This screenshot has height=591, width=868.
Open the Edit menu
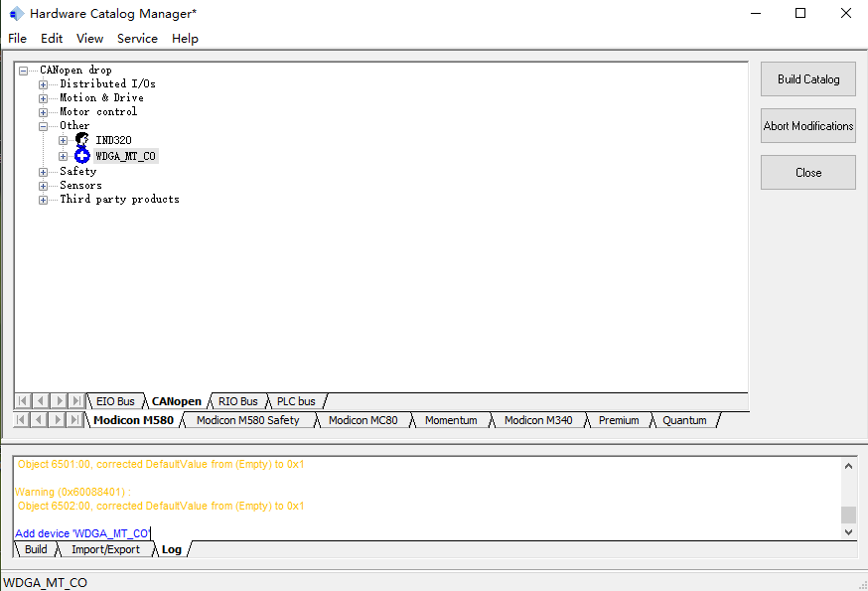[x=52, y=38]
